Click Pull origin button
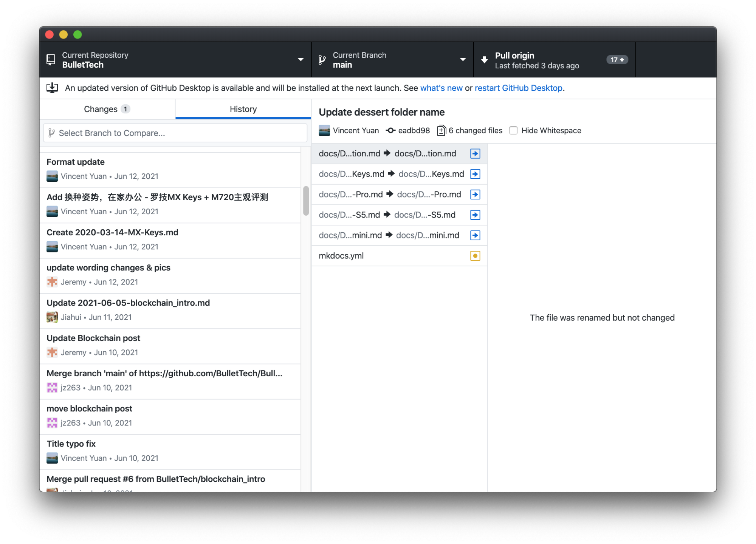Screen dimensions: 756x544 [x=555, y=60]
